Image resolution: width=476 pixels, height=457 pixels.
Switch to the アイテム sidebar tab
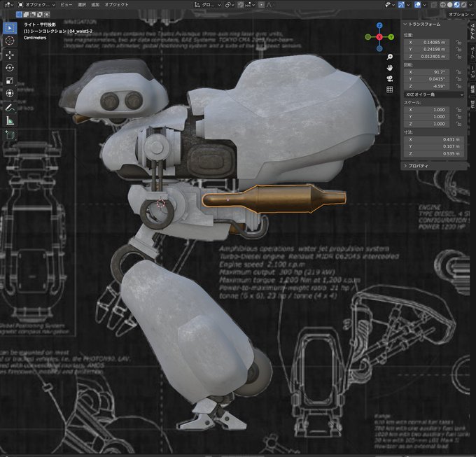point(472,31)
